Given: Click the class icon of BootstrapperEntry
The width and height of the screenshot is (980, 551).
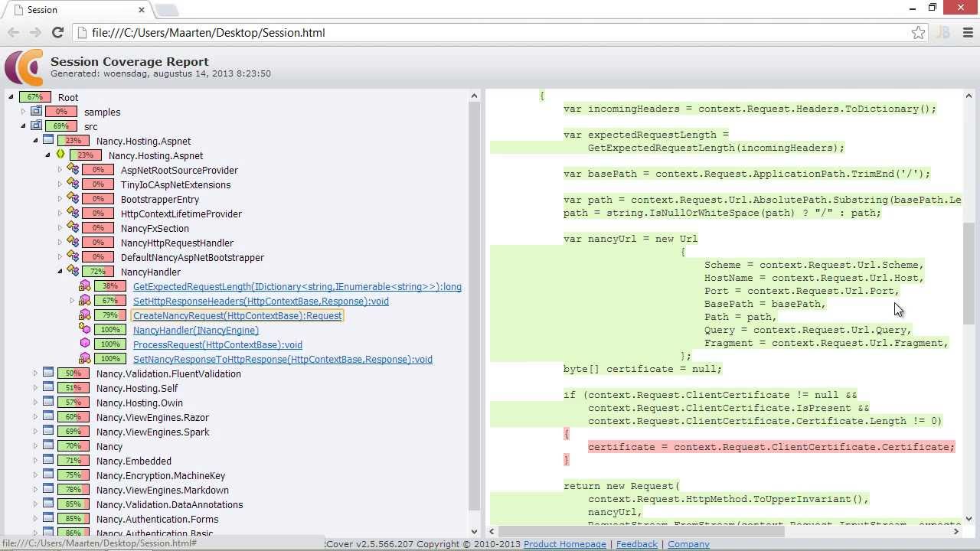Looking at the screenshot, I should pyautogui.click(x=73, y=199).
